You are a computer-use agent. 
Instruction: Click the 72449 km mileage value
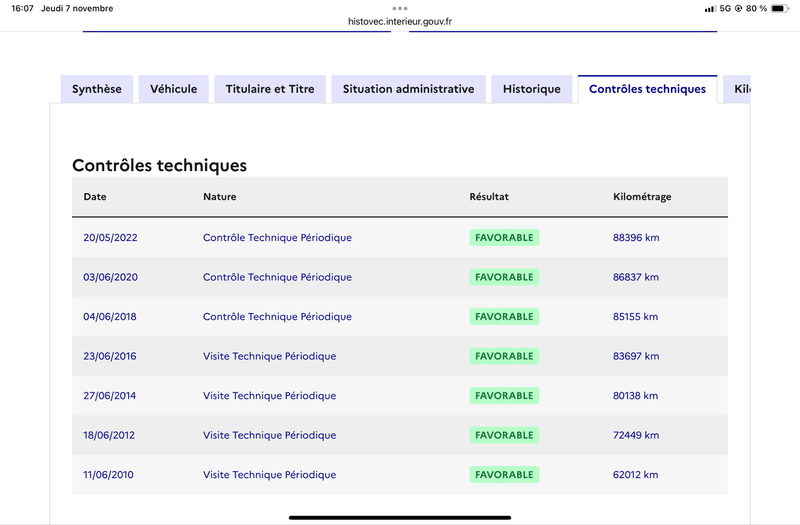click(636, 435)
